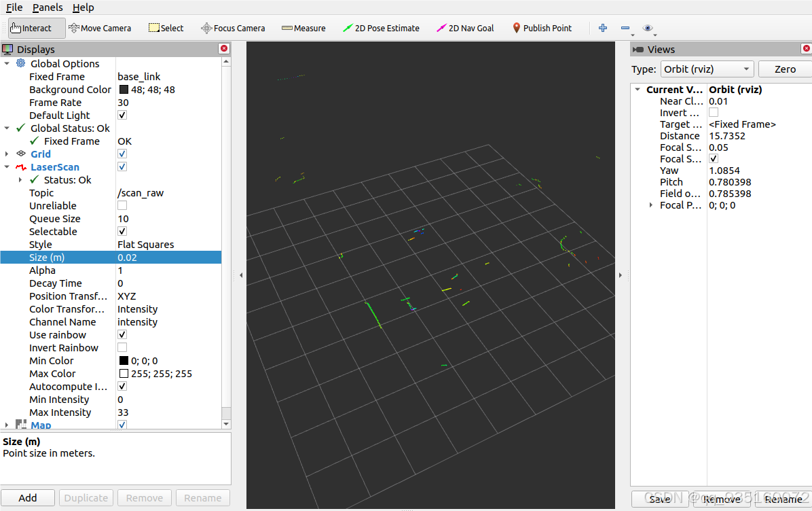Activate the Focus Camera tool
This screenshot has width=812, height=511.
click(233, 28)
